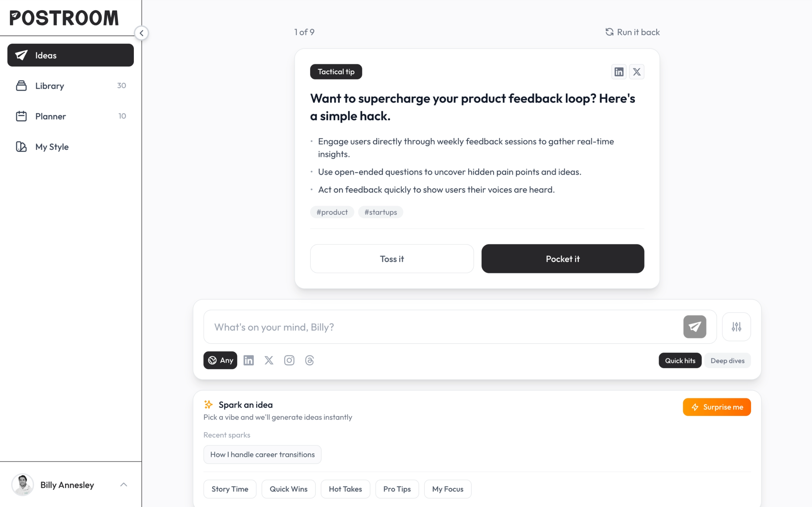Select the Story Time vibe
Screen dimensions: 812x507
point(230,489)
